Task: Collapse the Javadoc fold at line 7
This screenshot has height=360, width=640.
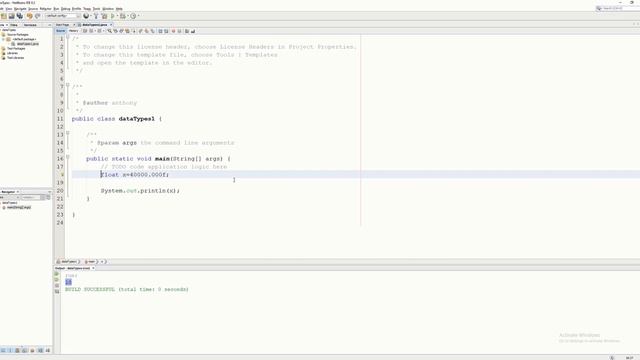Action: tap(68, 85)
